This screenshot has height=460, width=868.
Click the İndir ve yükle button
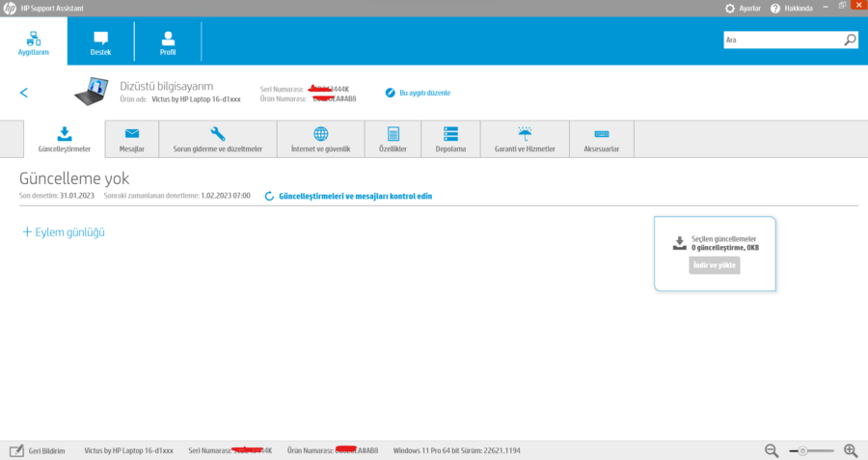[x=714, y=265]
